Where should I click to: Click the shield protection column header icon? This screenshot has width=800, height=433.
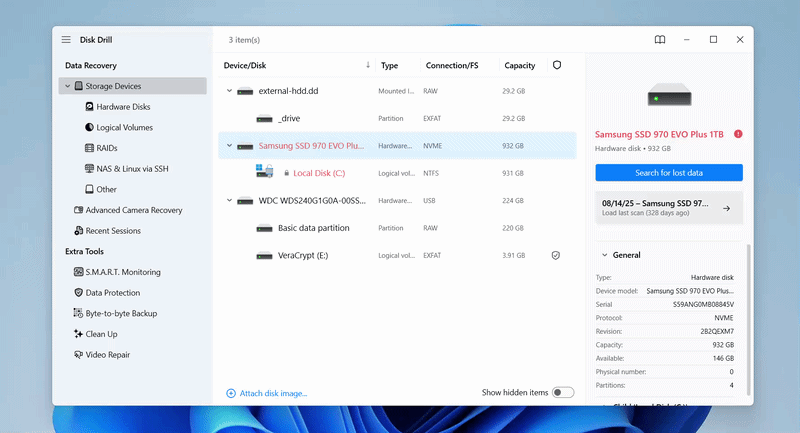557,65
